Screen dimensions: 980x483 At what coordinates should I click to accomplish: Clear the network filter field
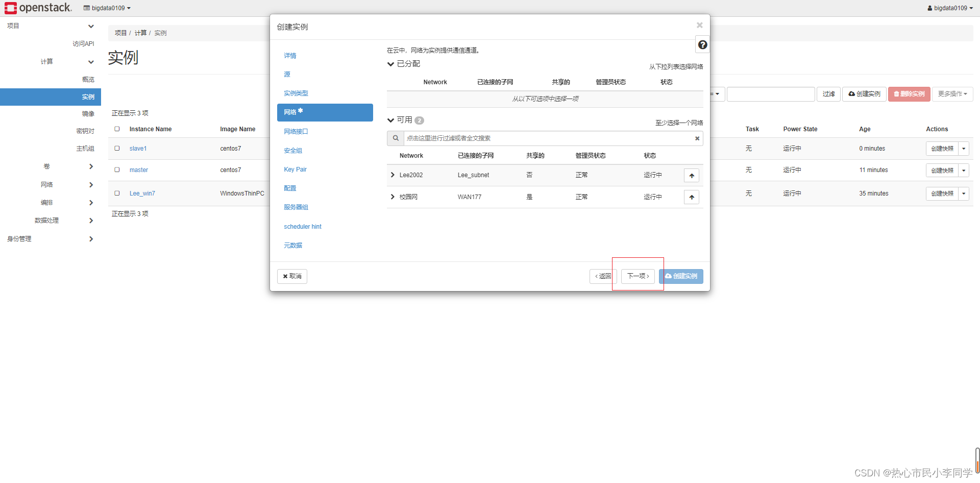coord(697,138)
